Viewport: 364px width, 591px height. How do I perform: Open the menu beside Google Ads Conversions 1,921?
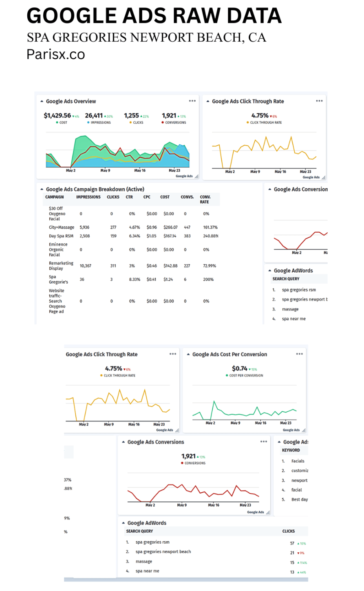tap(264, 441)
